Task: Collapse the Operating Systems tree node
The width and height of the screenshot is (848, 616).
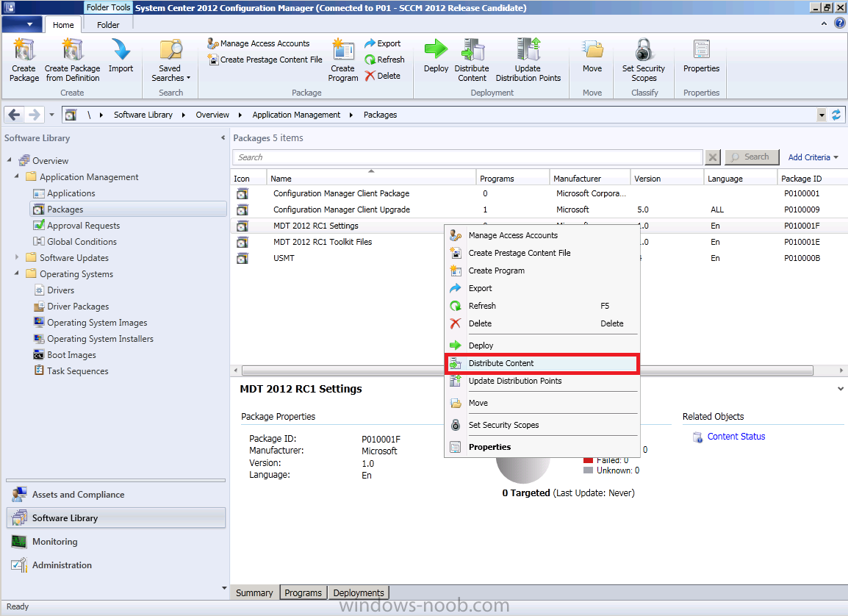Action: (x=17, y=273)
